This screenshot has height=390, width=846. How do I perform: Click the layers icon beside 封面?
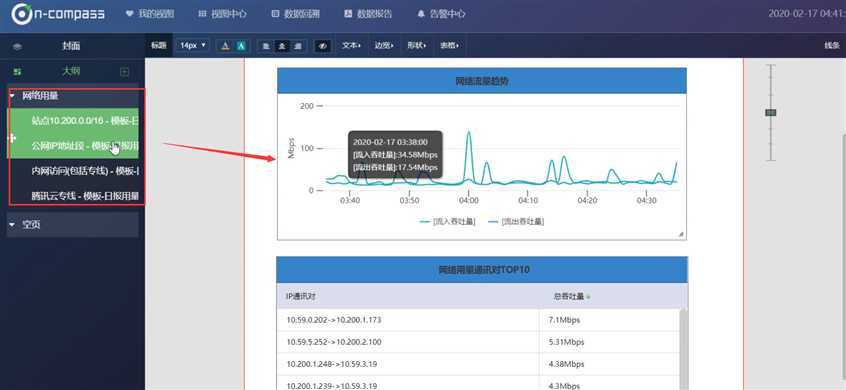17,47
